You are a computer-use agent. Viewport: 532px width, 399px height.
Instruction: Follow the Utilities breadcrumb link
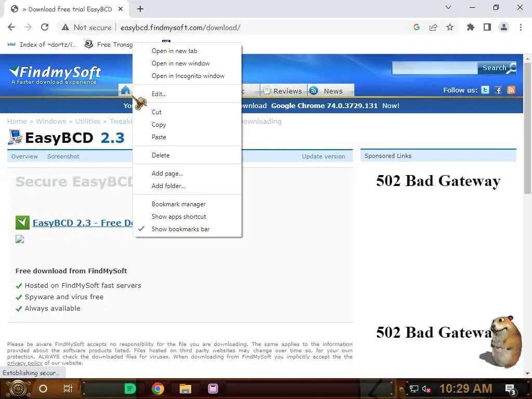point(88,122)
